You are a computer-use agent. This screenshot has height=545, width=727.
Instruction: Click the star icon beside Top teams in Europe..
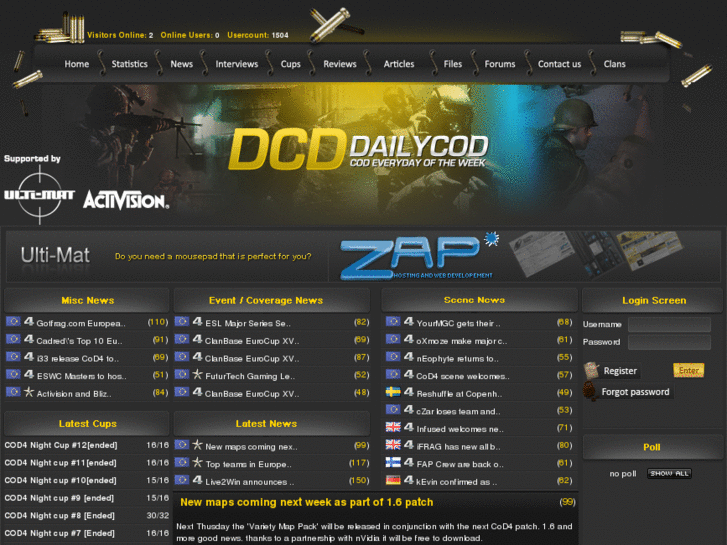tap(198, 462)
